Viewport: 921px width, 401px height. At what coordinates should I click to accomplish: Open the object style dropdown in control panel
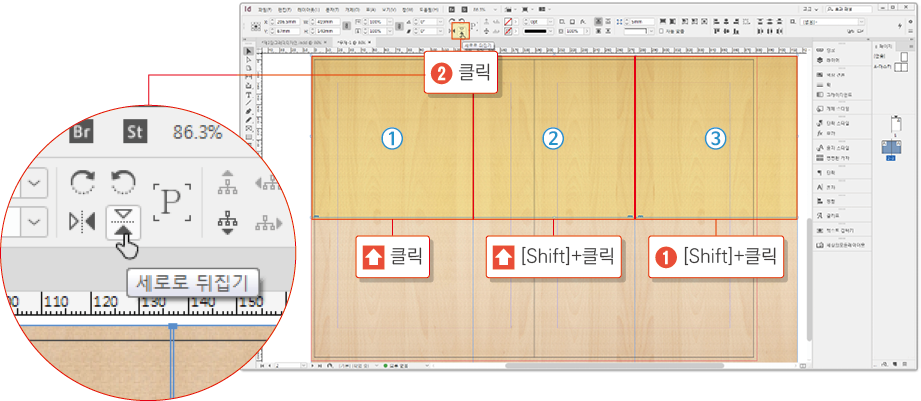coord(862,22)
